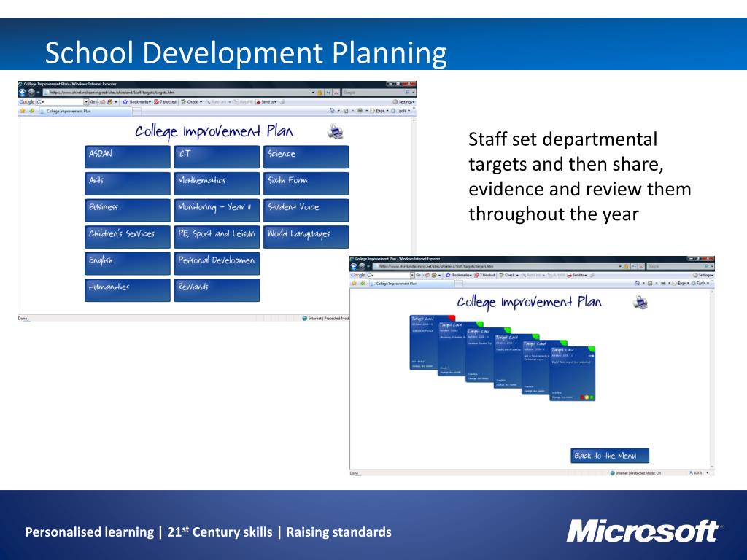Click the Stop button in left window address bar
The height and width of the screenshot is (560, 747).
336,93
